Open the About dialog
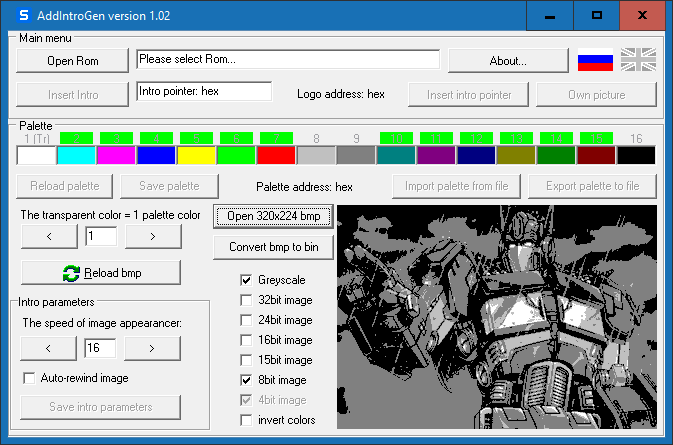This screenshot has width=673, height=445. click(x=508, y=61)
